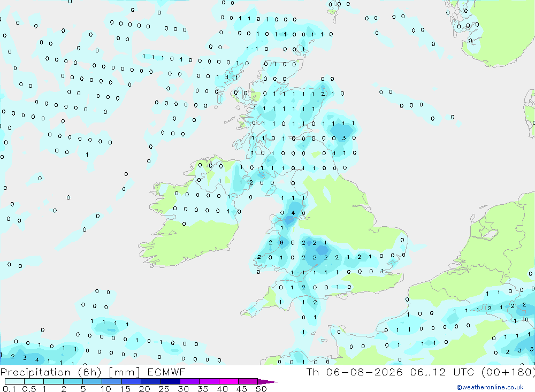Image resolution: width=535 pixels, height=392 pixels.
Task: Click the "20" legend scale label
Action: pos(144,389)
